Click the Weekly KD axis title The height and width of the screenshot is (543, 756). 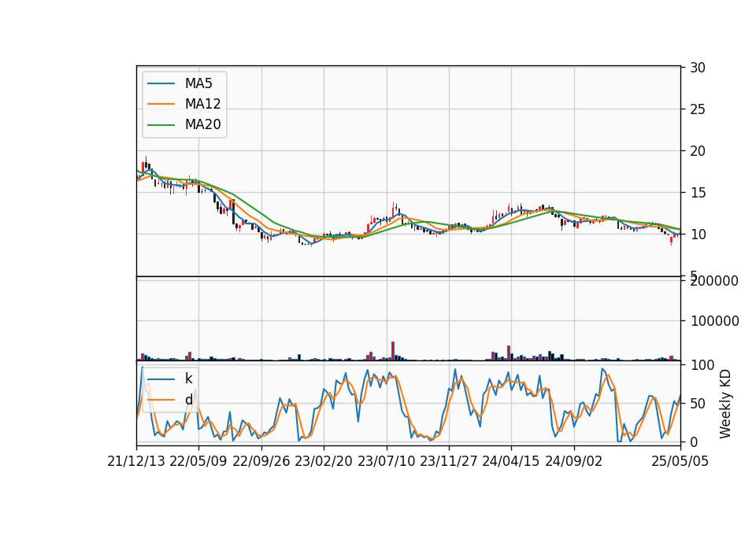tap(725, 404)
